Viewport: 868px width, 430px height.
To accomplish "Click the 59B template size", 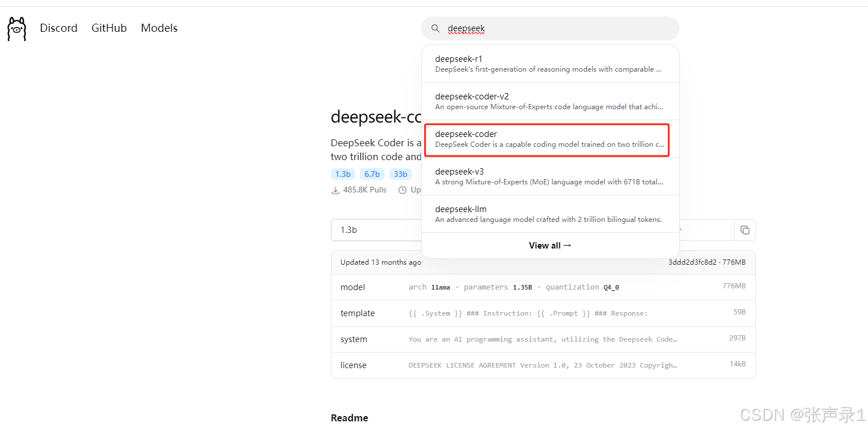I will [x=740, y=312].
